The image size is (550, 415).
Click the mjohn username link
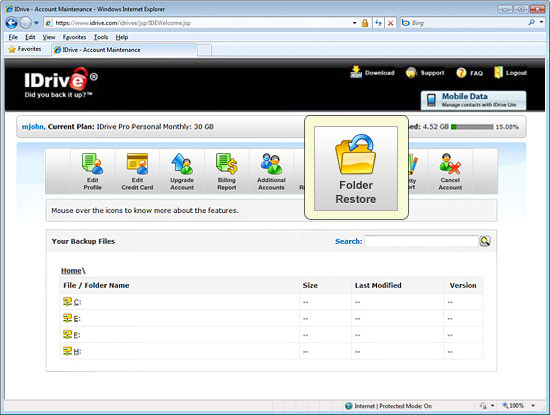coord(33,127)
